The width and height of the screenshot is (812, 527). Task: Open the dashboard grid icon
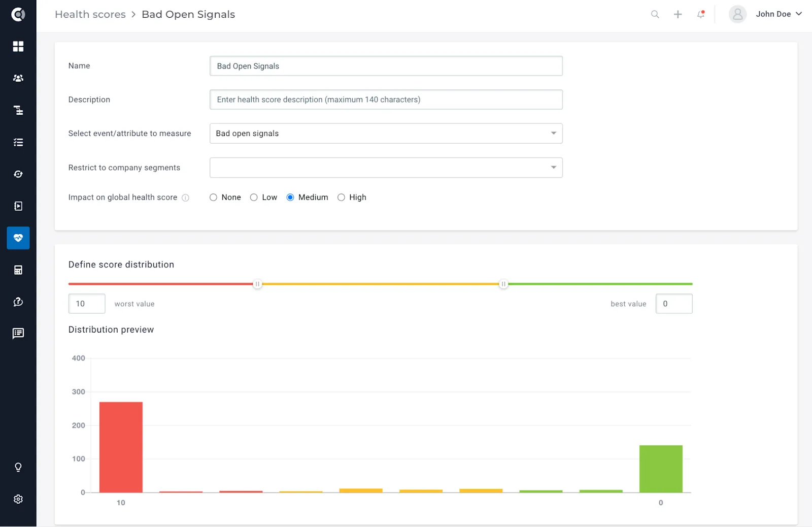tap(18, 46)
